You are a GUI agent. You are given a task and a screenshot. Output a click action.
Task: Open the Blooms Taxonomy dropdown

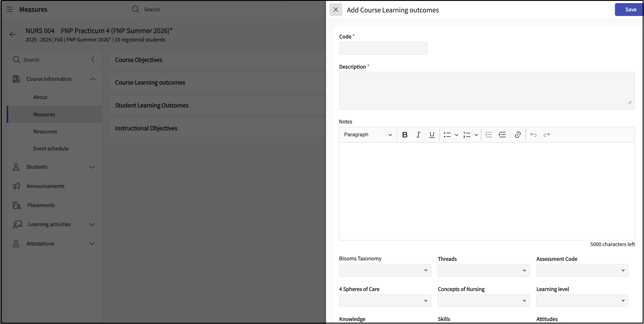[x=385, y=270]
